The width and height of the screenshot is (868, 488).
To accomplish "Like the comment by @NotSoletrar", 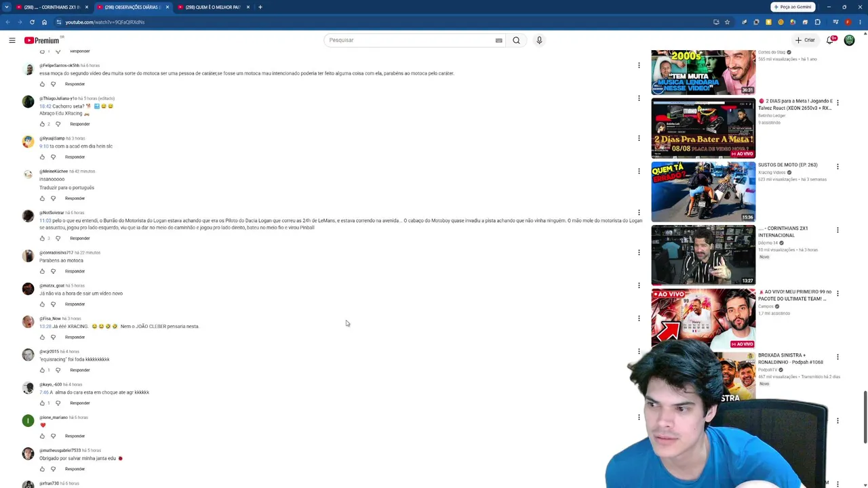I will coord(42,239).
